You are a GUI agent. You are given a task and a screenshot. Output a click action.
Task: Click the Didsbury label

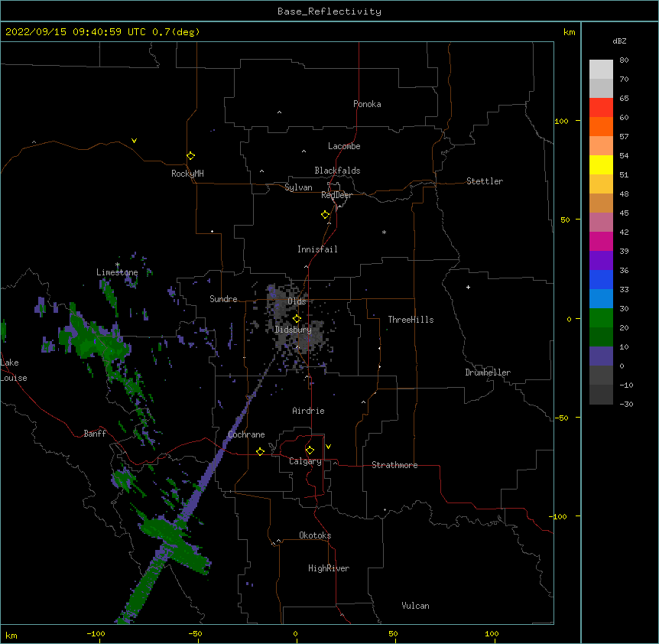(x=293, y=330)
